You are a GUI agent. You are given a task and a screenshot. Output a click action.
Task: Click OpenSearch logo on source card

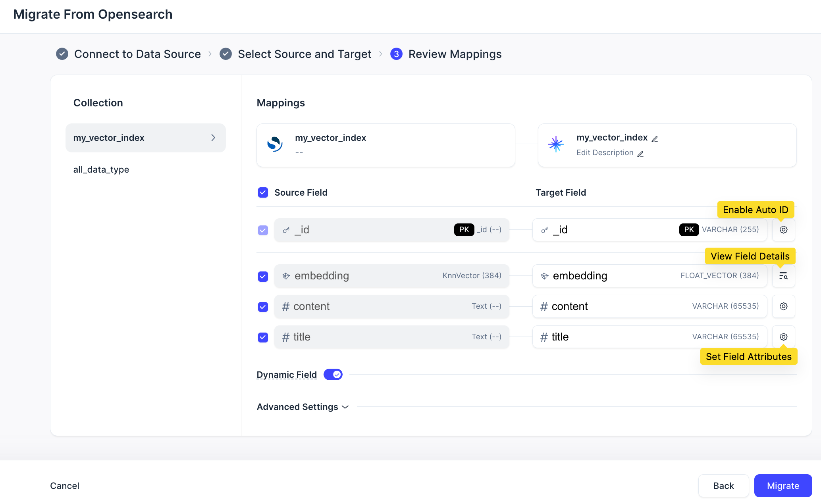[275, 144]
